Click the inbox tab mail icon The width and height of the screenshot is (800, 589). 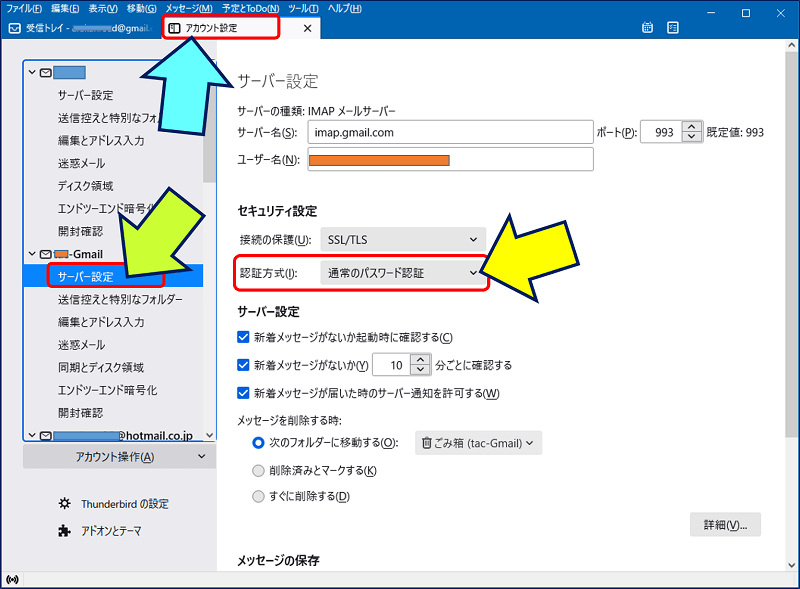(15, 28)
